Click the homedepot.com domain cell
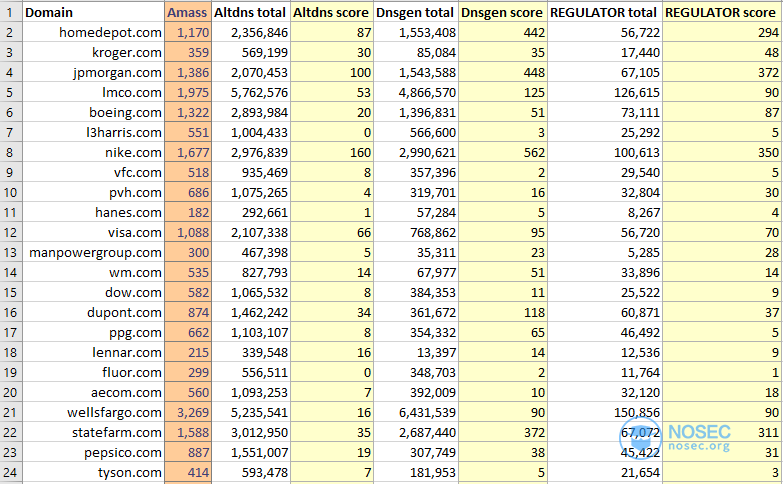This screenshot has height=484, width=783. [93, 32]
